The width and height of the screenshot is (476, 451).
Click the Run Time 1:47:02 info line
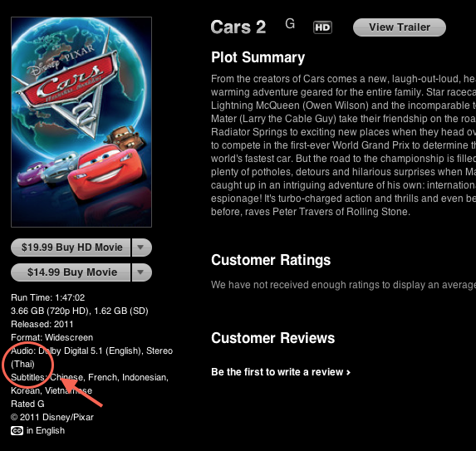tap(48, 297)
